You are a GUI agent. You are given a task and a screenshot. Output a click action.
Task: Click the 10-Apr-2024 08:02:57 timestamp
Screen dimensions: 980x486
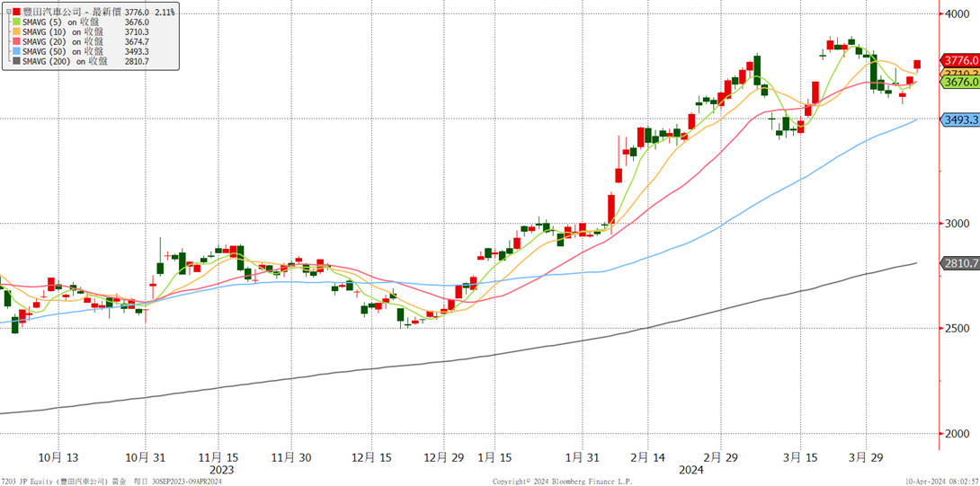pos(940,482)
